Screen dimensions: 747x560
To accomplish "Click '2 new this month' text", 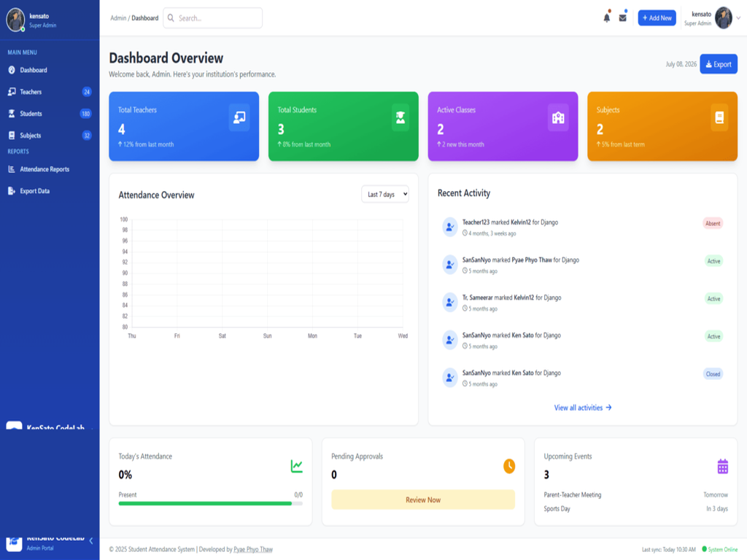I will (x=463, y=145).
